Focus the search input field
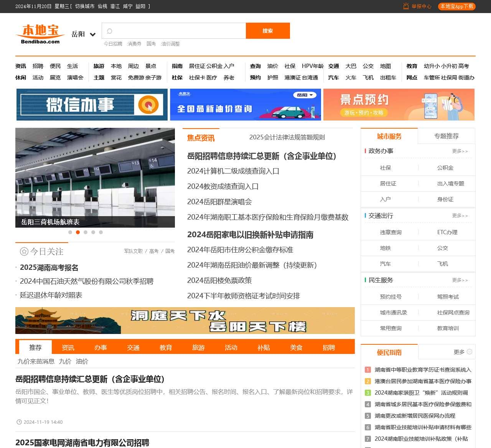The height and width of the screenshot is (448, 491). pos(174,31)
